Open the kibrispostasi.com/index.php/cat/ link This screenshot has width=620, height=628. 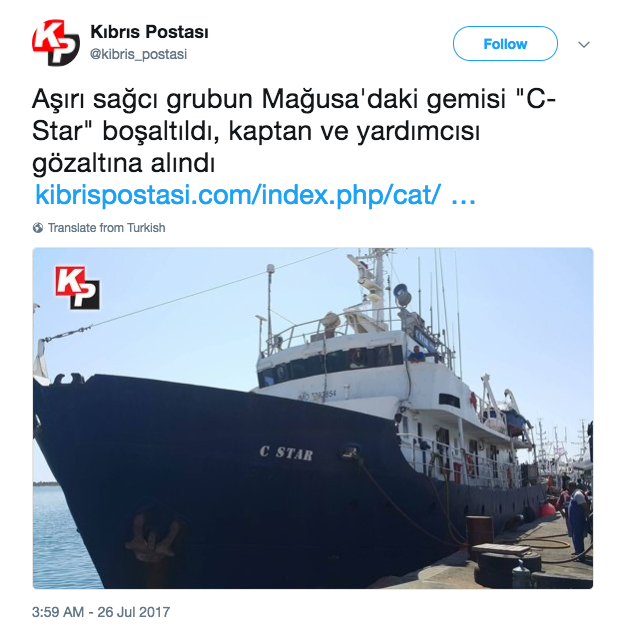(x=238, y=194)
